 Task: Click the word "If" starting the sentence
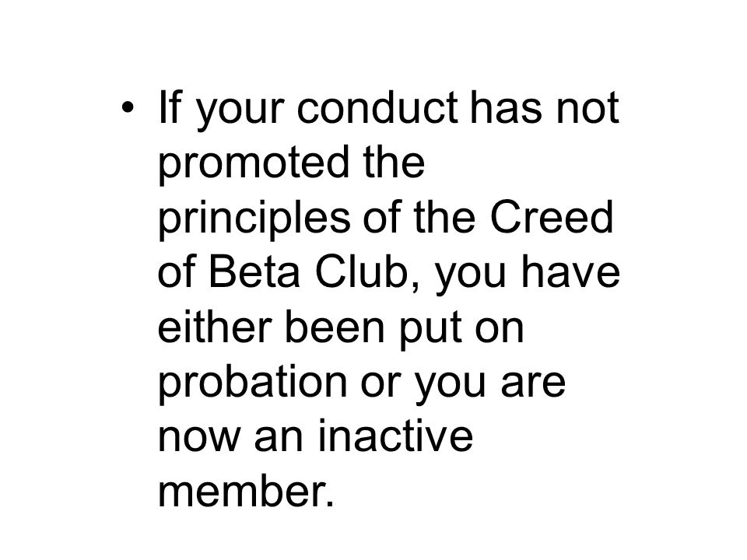[x=169, y=107]
